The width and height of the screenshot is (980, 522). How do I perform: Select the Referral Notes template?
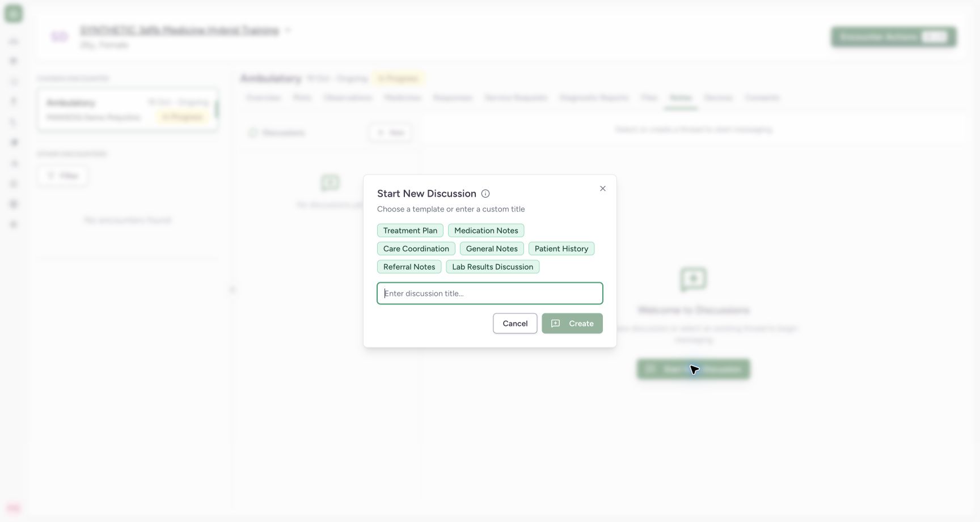409,267
